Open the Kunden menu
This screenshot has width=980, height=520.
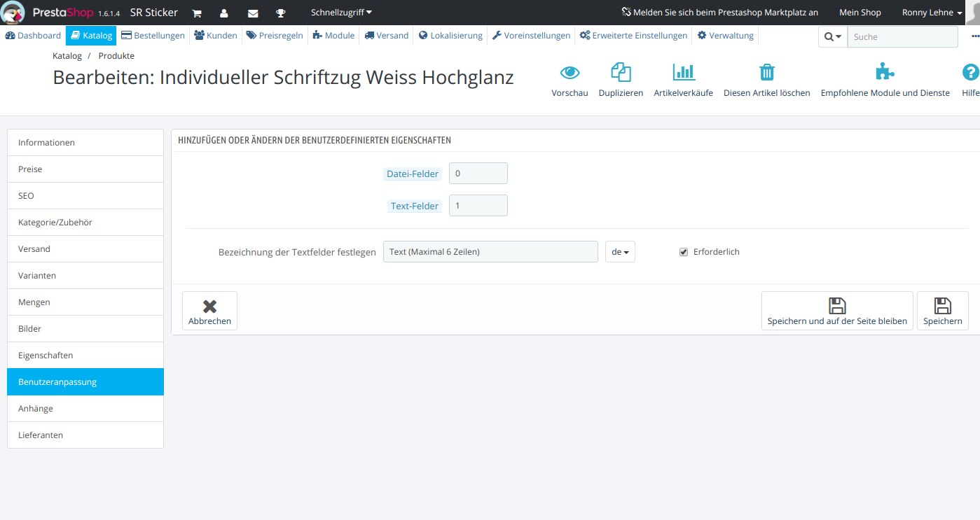pyautogui.click(x=216, y=36)
